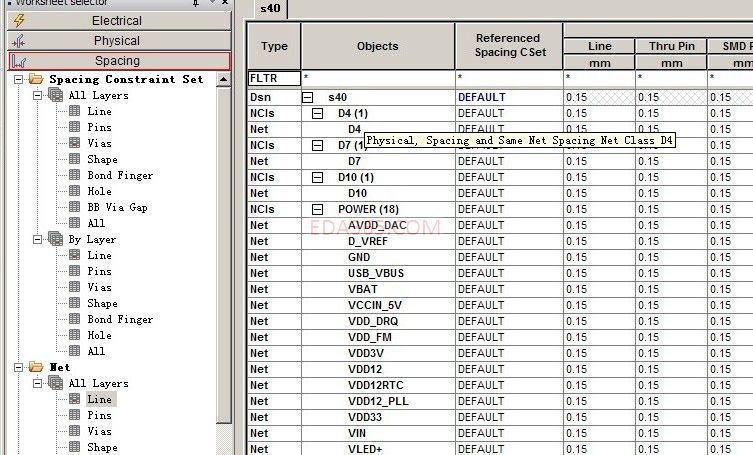Click Line grid icon in Spacing Constraint Set All Layers
Viewport: 753px width, 455px height.
[x=74, y=111]
